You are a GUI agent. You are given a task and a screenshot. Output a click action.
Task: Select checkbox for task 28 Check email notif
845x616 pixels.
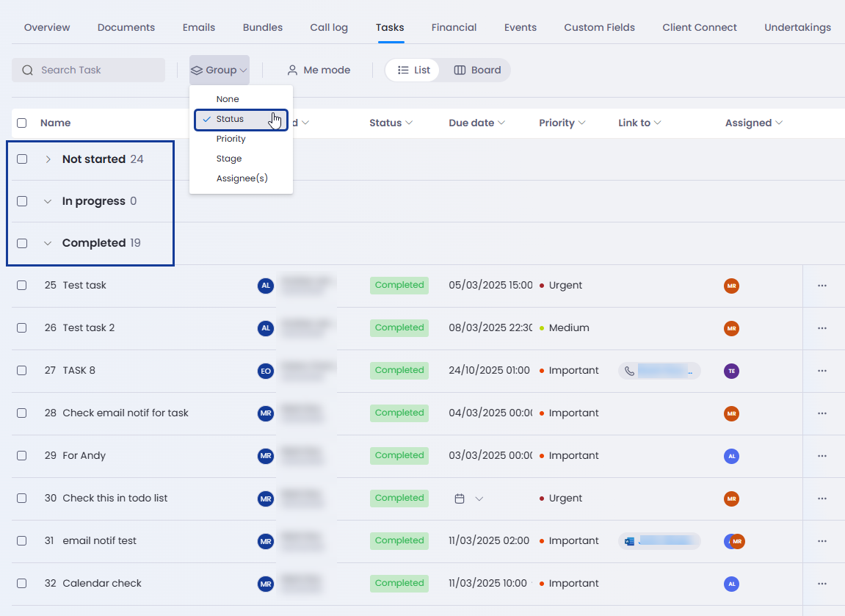[x=21, y=413]
